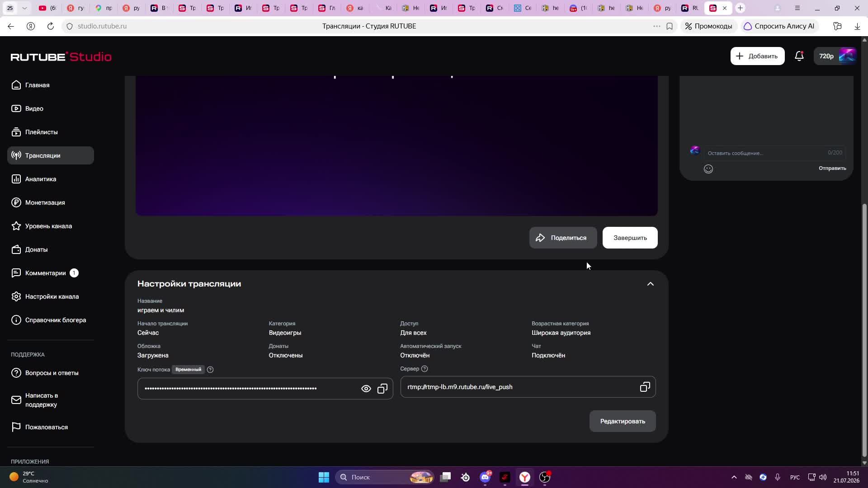868x488 pixels.
Task: Reload the page
Action: tap(50, 26)
